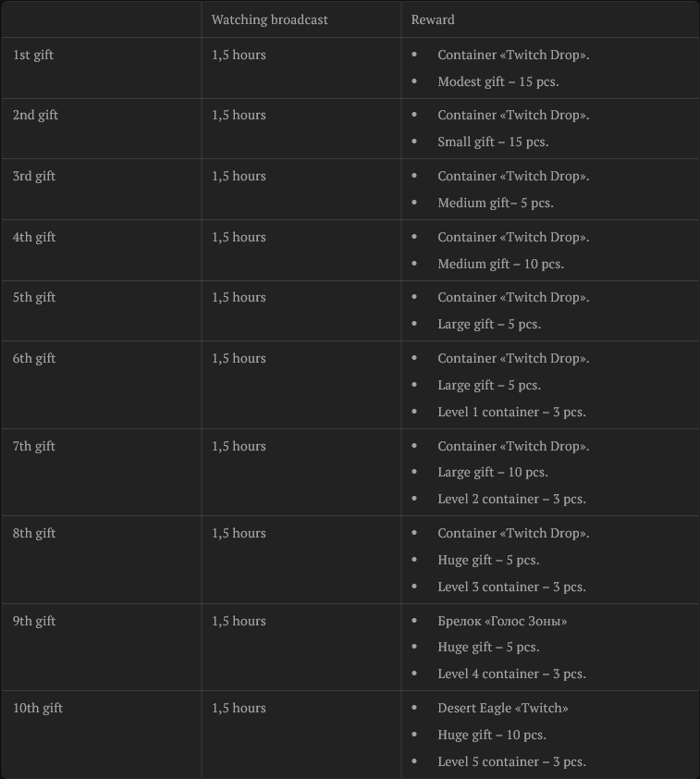Image resolution: width=700 pixels, height=779 pixels.
Task: Click the "Брелок «Голос Зоны»" reward
Action: tap(502, 621)
